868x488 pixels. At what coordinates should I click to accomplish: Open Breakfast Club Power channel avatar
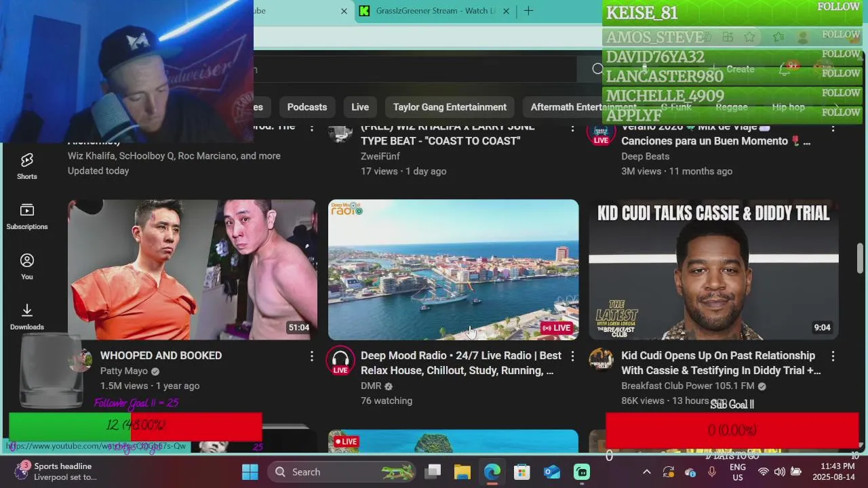(601, 360)
